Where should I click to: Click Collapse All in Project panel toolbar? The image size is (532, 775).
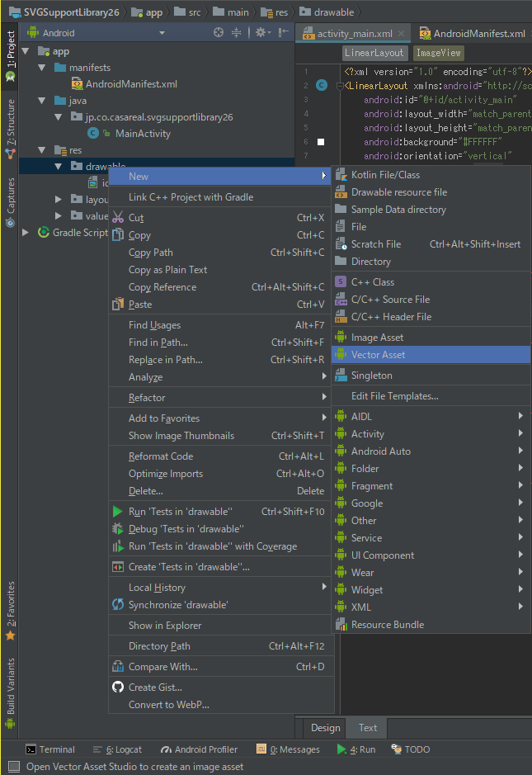tap(237, 31)
